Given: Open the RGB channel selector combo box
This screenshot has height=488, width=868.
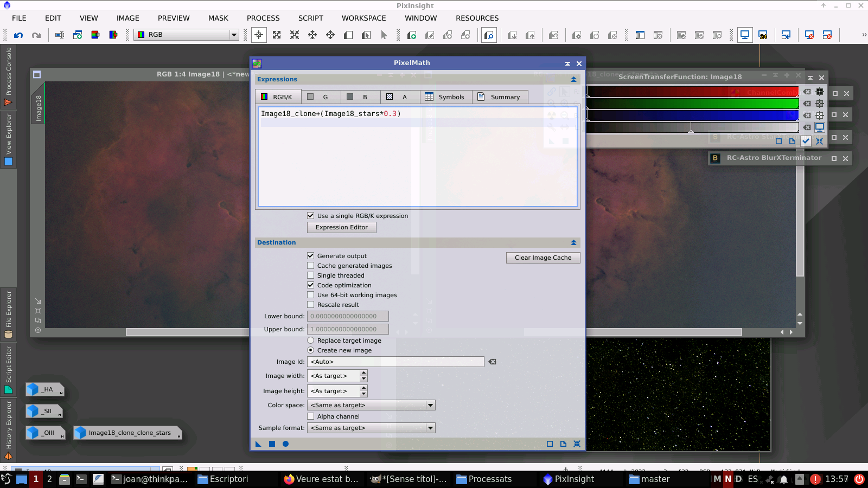Looking at the screenshot, I should pos(187,35).
